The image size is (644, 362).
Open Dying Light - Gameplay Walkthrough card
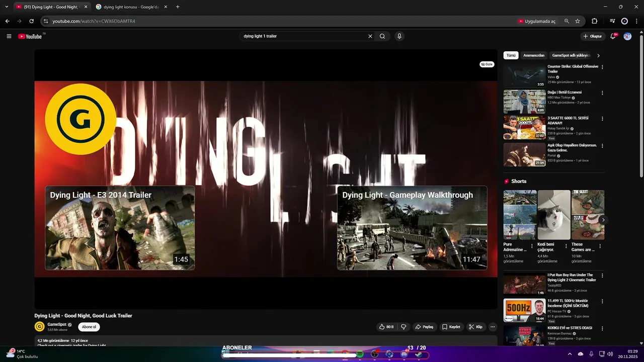(412, 228)
